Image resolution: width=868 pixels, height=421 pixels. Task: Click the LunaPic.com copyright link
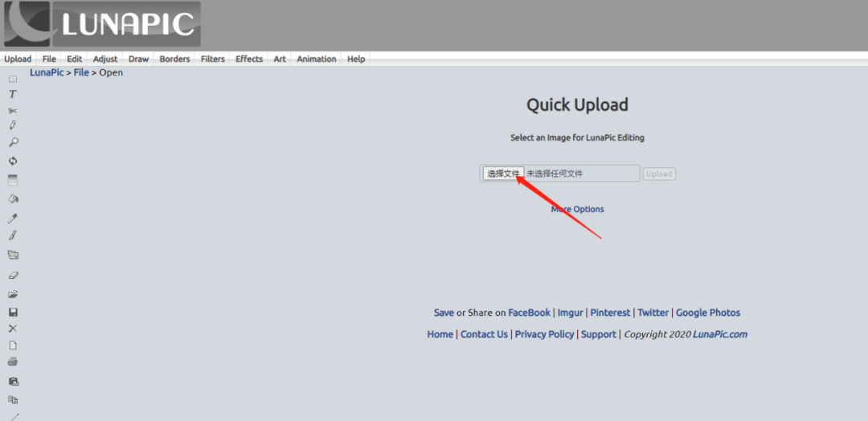(x=720, y=334)
